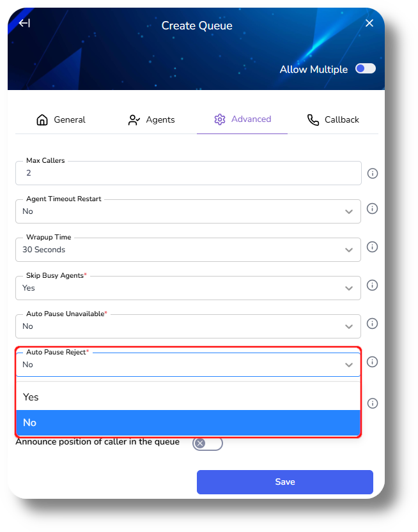Click info icon beside Max Callers

[x=373, y=173]
